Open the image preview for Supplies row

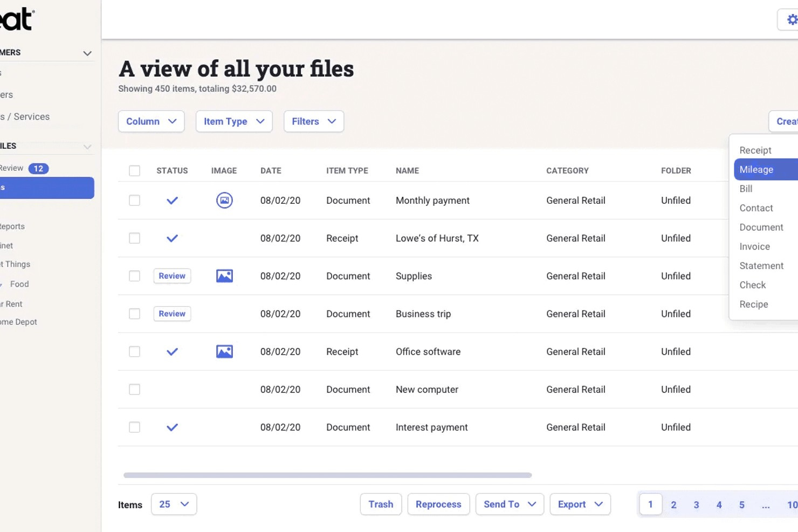click(224, 275)
